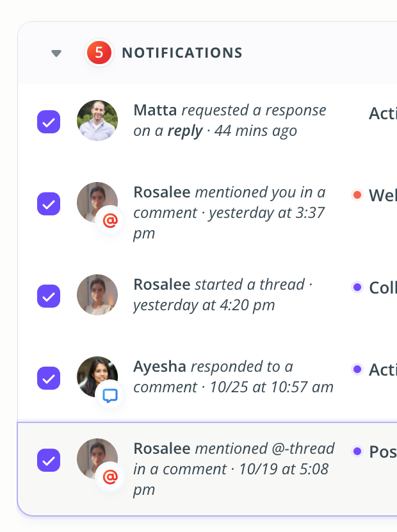Viewport: 397px width, 532px height.
Task: Uncheck Rosalee's started a thread checkbox
Action: [x=49, y=296]
